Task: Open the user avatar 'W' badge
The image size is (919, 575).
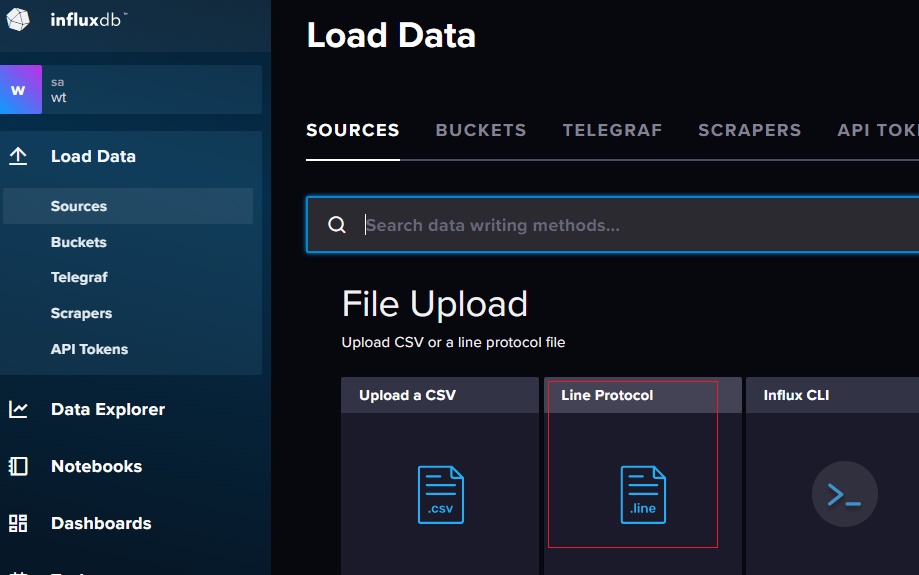Action: point(21,90)
